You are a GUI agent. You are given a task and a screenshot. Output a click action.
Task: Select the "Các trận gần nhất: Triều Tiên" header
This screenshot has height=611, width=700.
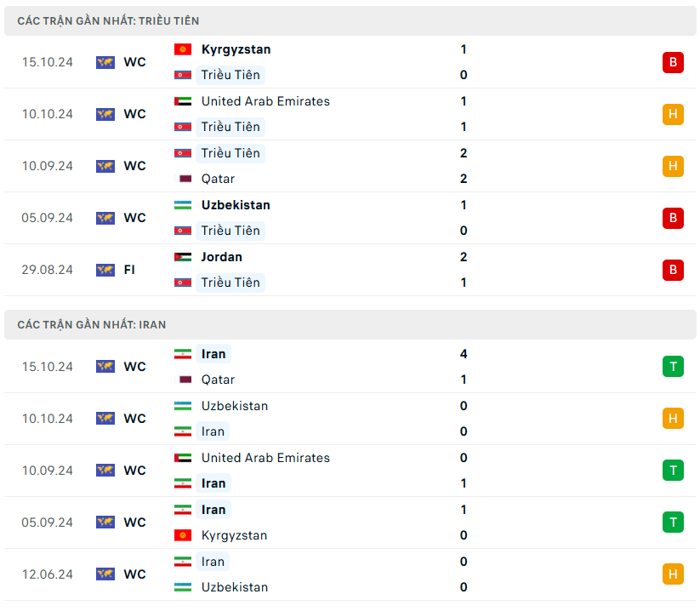(x=108, y=20)
